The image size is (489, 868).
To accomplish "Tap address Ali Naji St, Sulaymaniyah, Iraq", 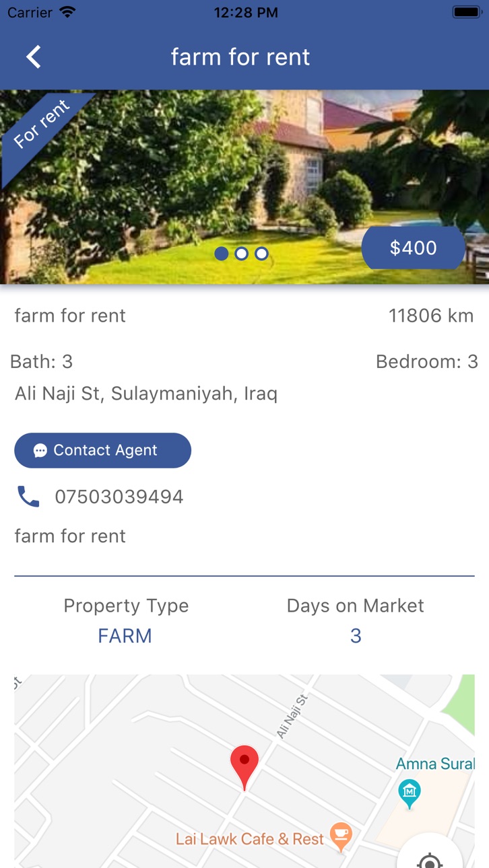I will [146, 394].
